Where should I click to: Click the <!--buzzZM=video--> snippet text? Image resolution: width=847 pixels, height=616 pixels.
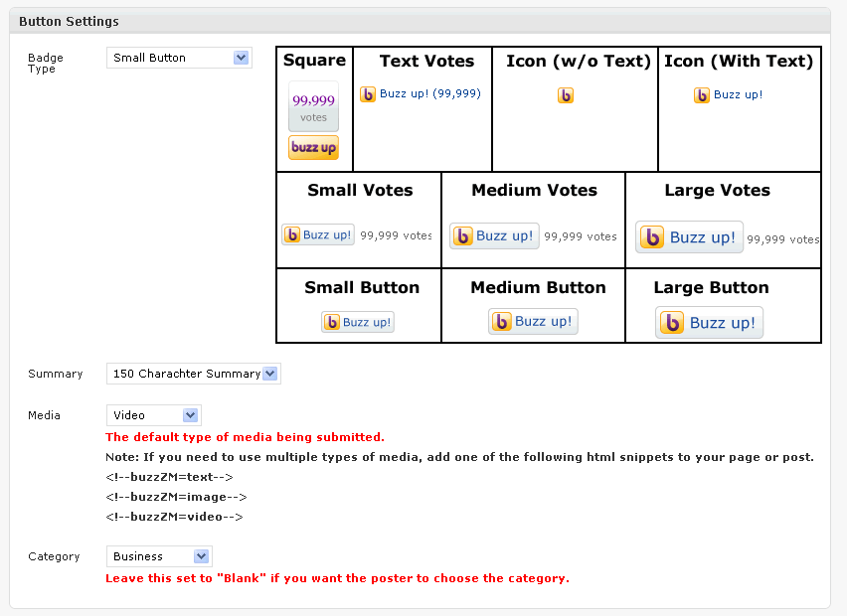click(x=174, y=517)
